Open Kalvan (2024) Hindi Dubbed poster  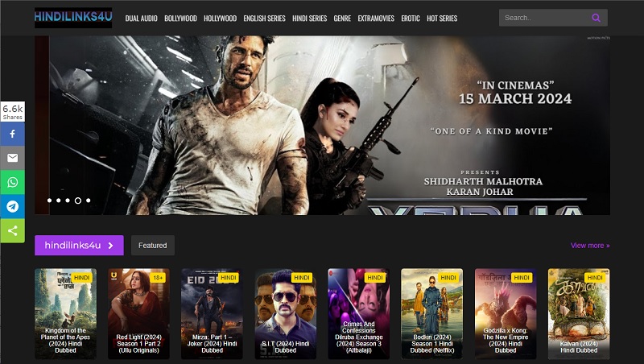(x=579, y=314)
